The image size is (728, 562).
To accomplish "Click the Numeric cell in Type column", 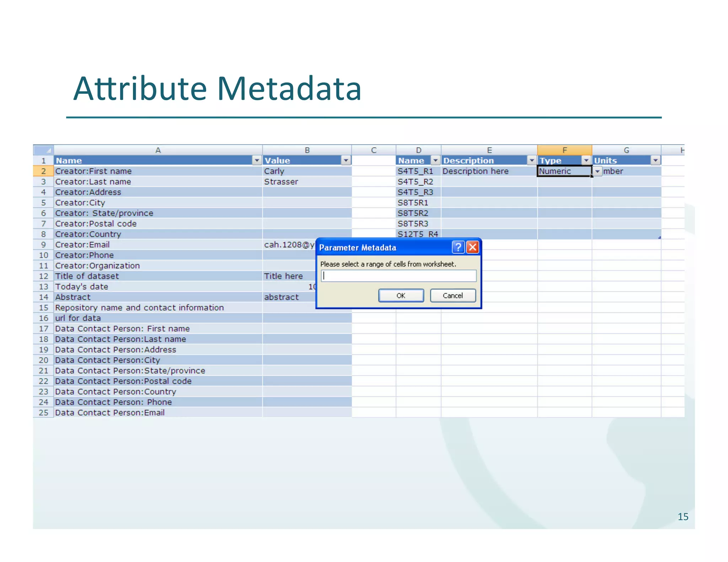I will click(564, 171).
